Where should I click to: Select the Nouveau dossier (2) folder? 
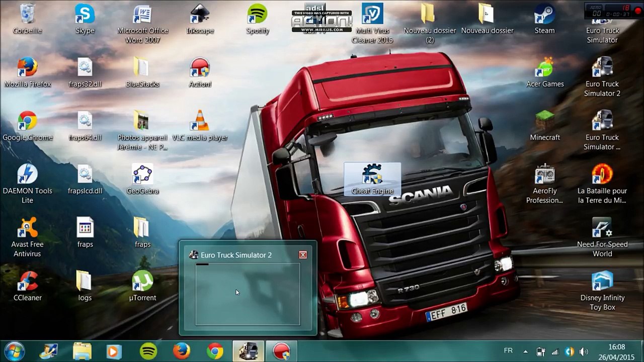point(430,24)
